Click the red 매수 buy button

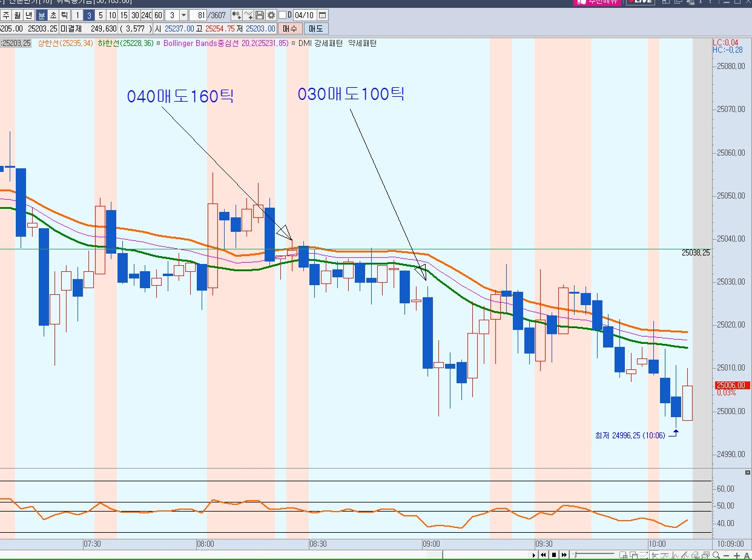(x=290, y=28)
